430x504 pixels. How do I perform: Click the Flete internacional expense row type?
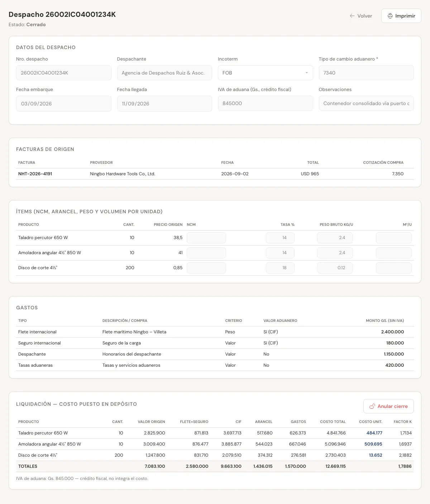[x=37, y=332]
